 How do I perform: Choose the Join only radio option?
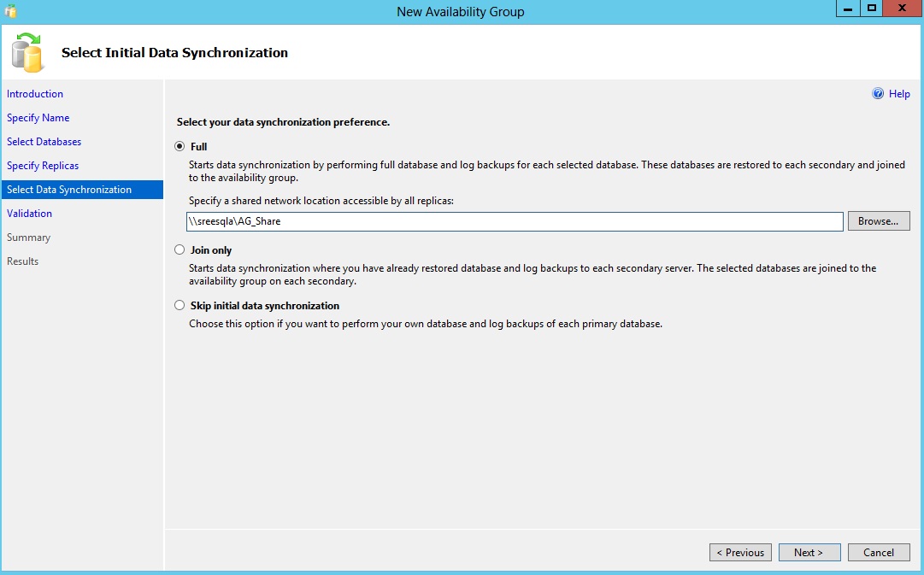point(180,250)
